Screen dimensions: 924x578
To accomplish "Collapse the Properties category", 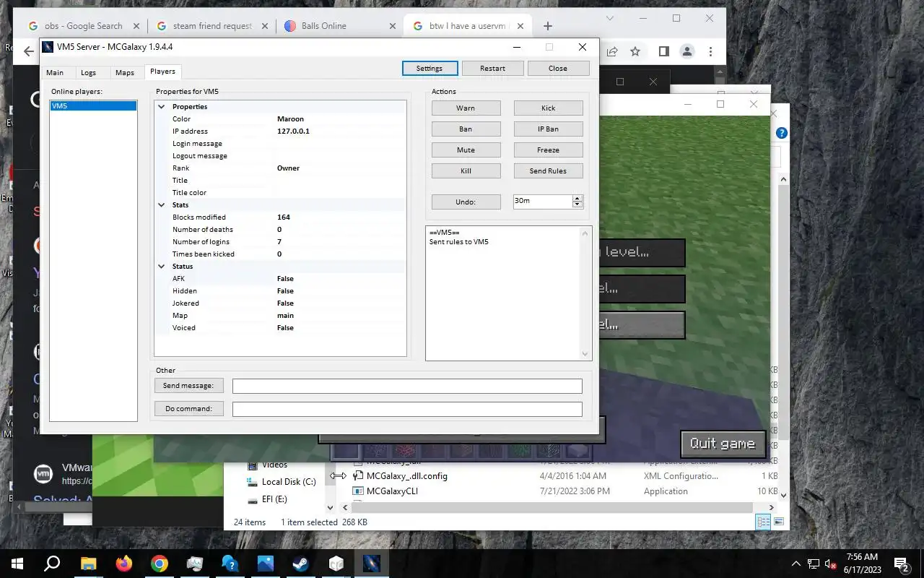I will coord(162,106).
